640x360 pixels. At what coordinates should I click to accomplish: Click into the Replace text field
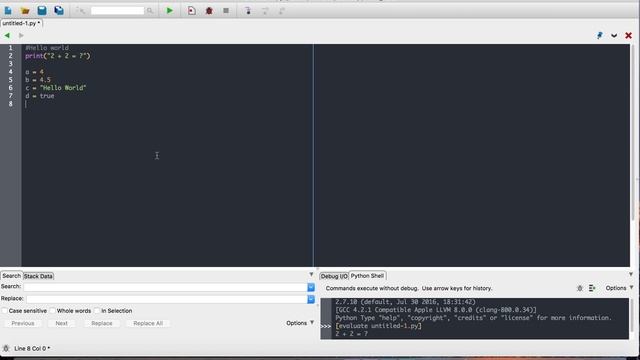pos(167,299)
